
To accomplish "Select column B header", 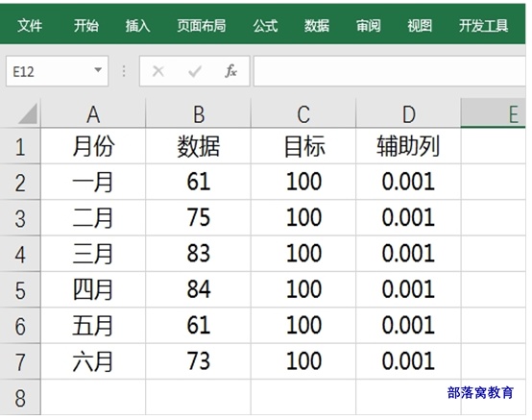I will pyautogui.click(x=199, y=114).
